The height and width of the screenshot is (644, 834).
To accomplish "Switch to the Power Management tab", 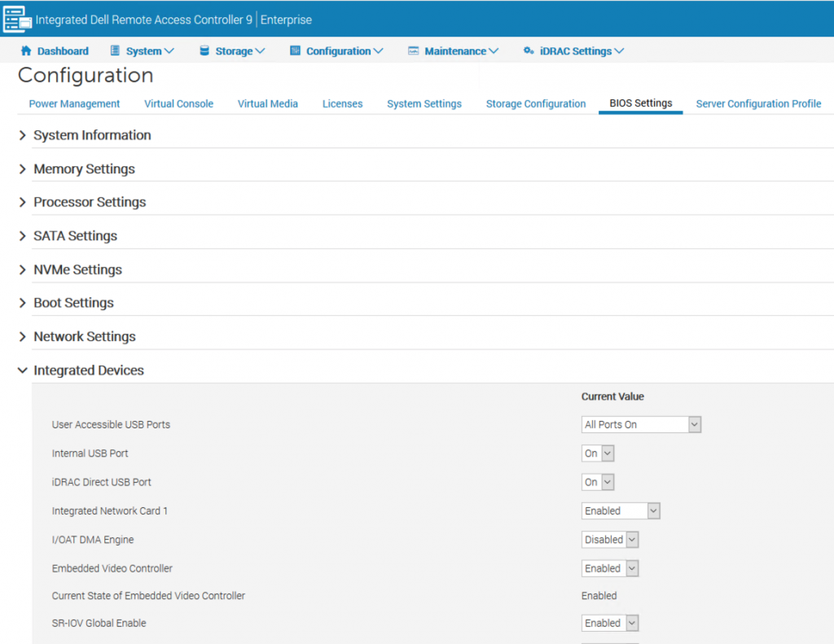I will click(74, 103).
